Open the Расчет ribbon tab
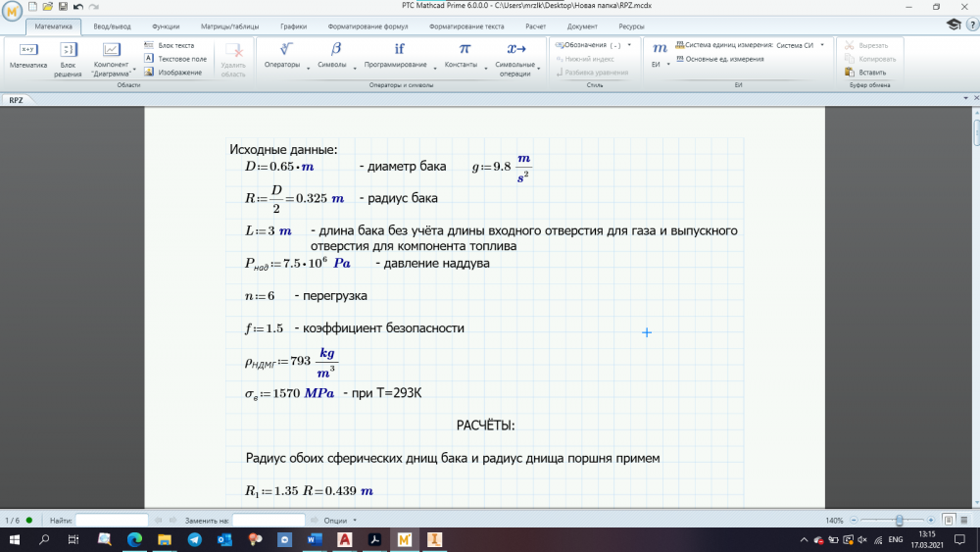Image resolution: width=980 pixels, height=552 pixels. click(536, 26)
